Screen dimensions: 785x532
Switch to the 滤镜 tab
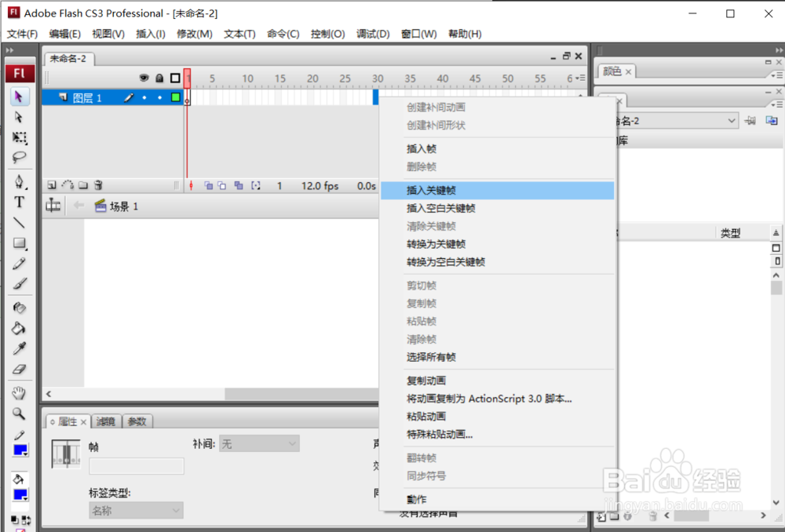(x=106, y=422)
